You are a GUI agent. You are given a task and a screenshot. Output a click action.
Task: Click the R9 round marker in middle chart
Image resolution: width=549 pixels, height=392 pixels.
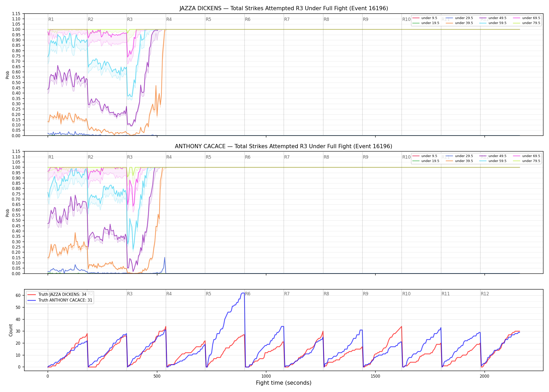365,157
